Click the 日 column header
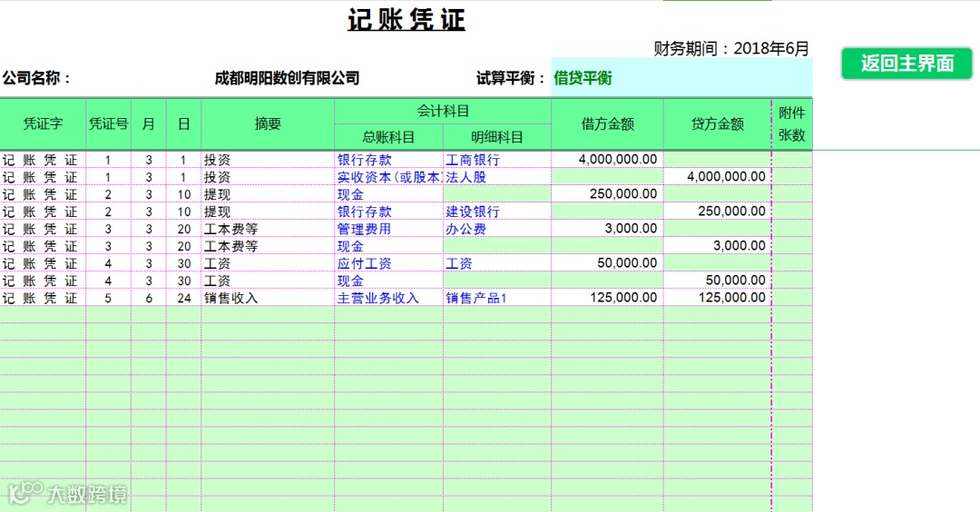The width and height of the screenshot is (980, 512). click(183, 123)
